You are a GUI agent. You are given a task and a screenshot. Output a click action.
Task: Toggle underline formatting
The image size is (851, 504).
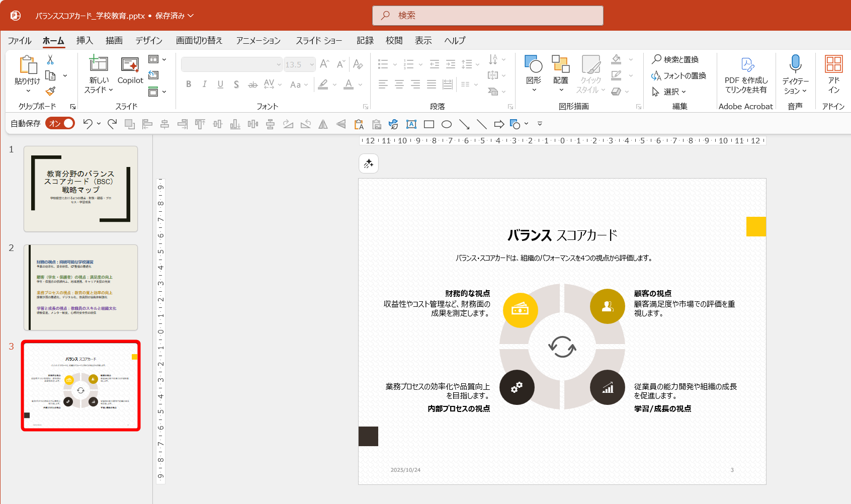point(220,85)
